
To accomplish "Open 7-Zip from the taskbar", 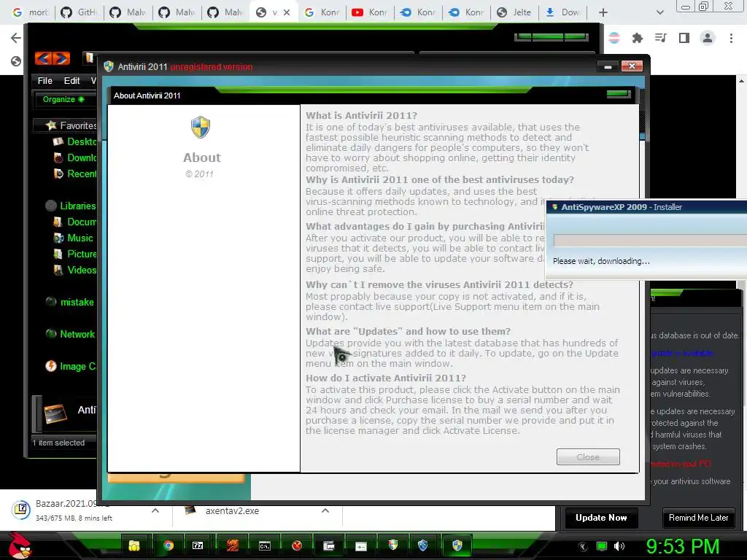I will coord(198,545).
